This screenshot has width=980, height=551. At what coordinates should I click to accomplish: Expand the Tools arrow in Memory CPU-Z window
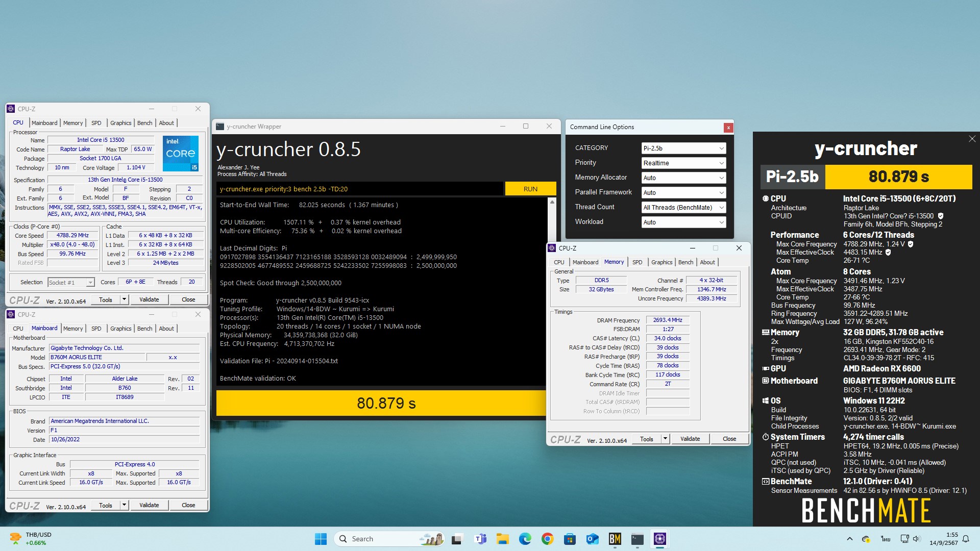pyautogui.click(x=665, y=439)
